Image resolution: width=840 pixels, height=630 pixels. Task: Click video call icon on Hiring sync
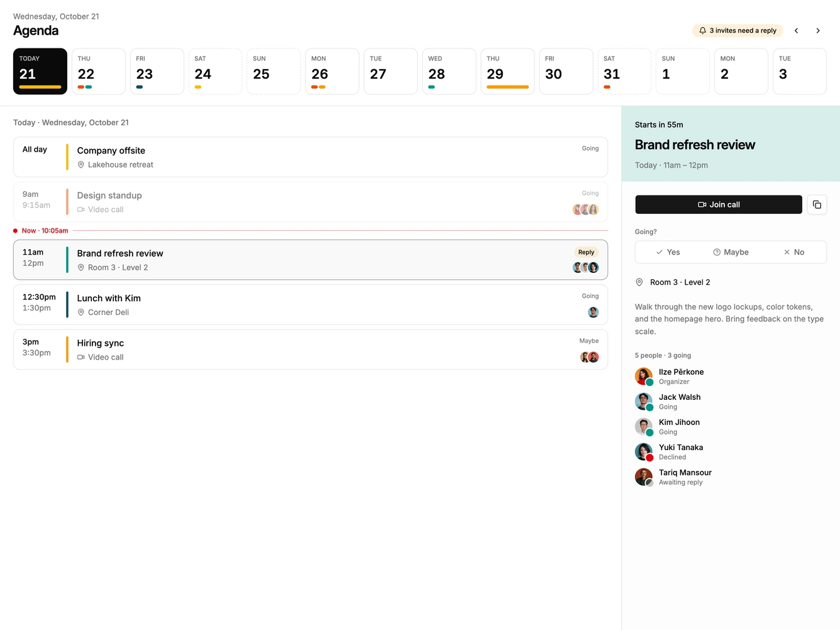coord(81,357)
